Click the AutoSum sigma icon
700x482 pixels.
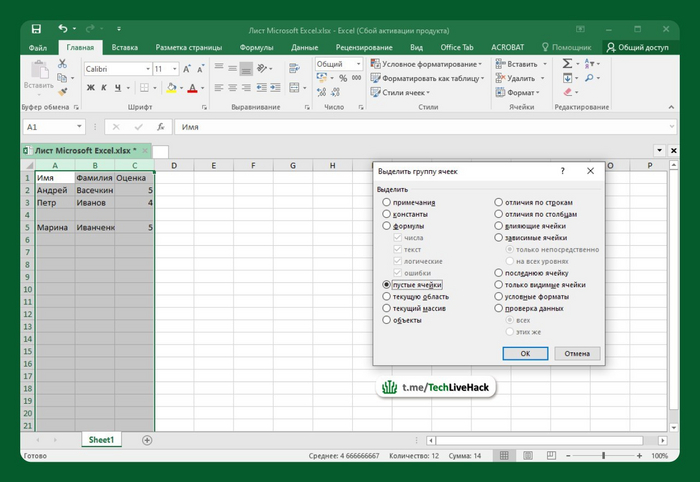tap(567, 63)
